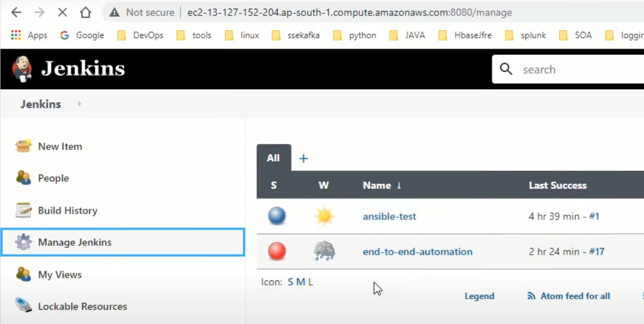Go back using browser back arrow
Viewport: 644px width, 324px height.
16,12
